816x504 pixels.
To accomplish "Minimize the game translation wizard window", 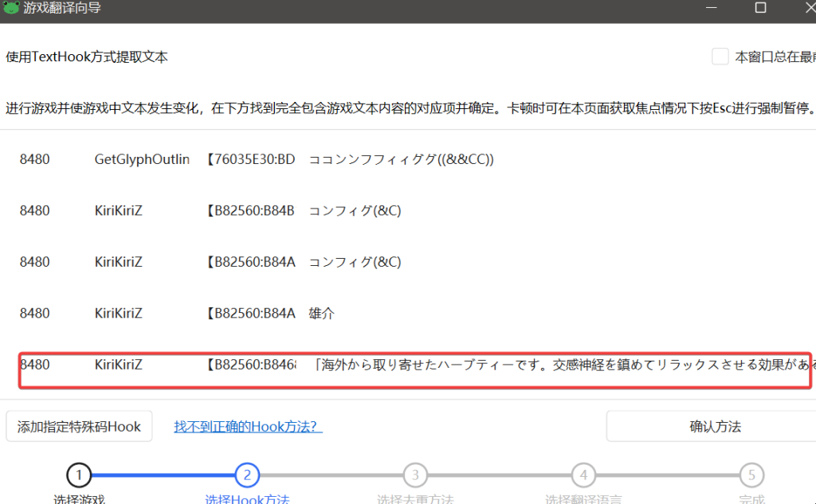I will [x=708, y=8].
